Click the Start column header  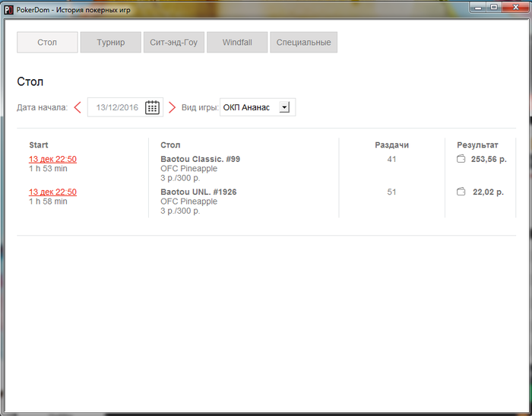pos(38,145)
